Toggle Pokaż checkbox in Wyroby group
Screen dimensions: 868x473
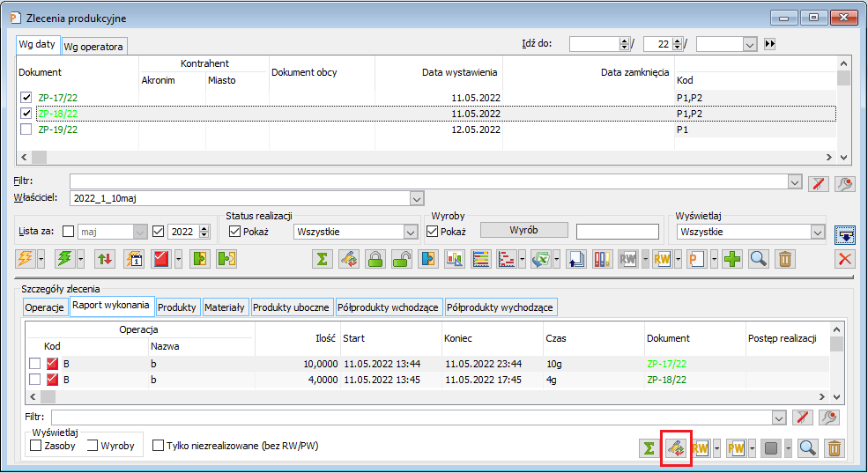click(x=433, y=232)
